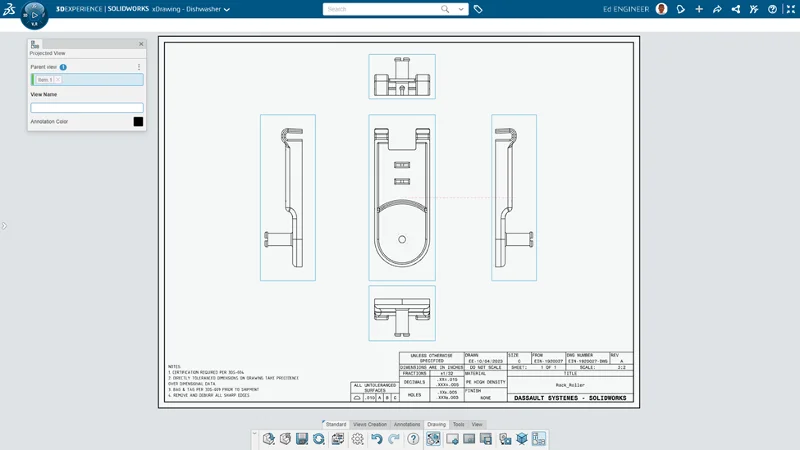Expand the collapsed left side panel arrow

pos(4,226)
